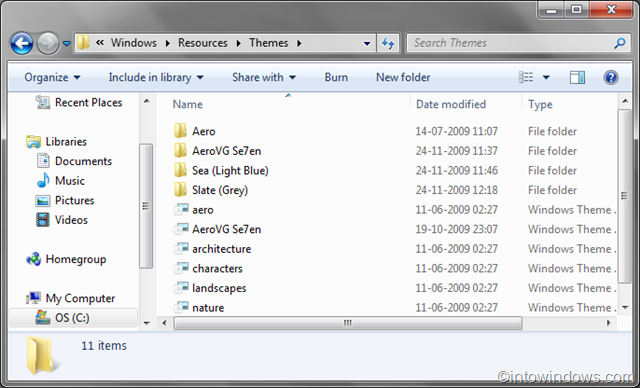
Task: Open the Organize menu
Action: pos(52,77)
